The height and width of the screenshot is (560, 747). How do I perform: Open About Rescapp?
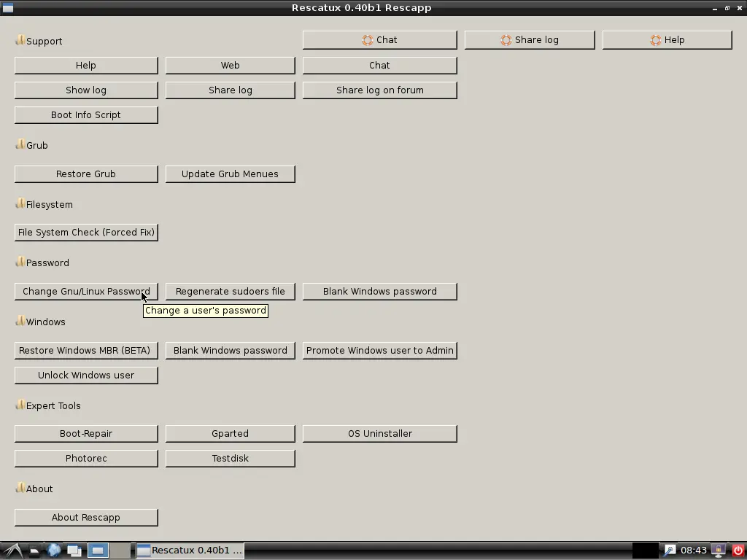point(86,518)
